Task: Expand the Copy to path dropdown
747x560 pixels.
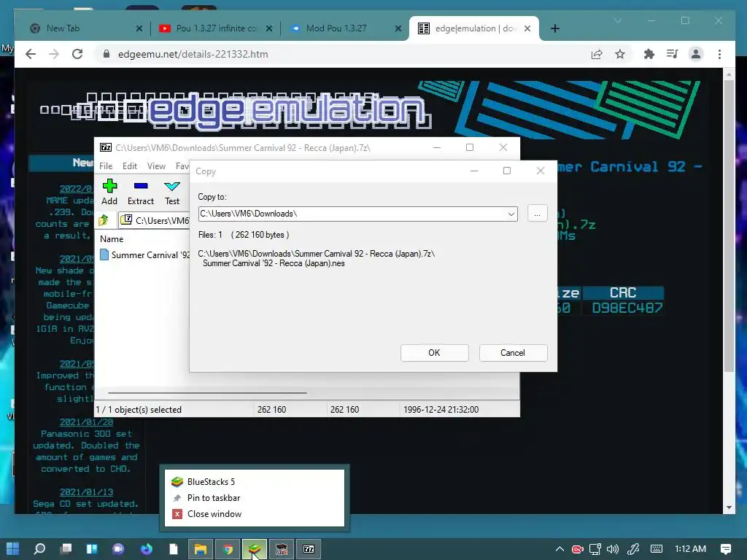Action: (x=511, y=214)
